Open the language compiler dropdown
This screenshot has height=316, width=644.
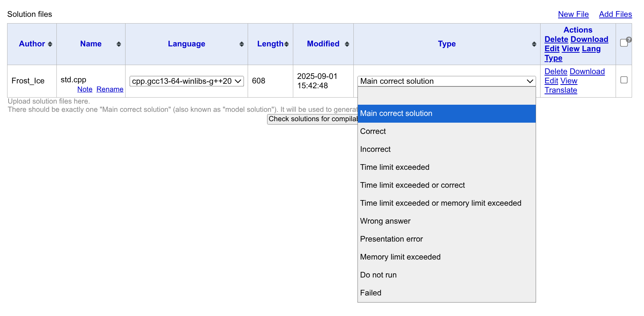point(186,81)
